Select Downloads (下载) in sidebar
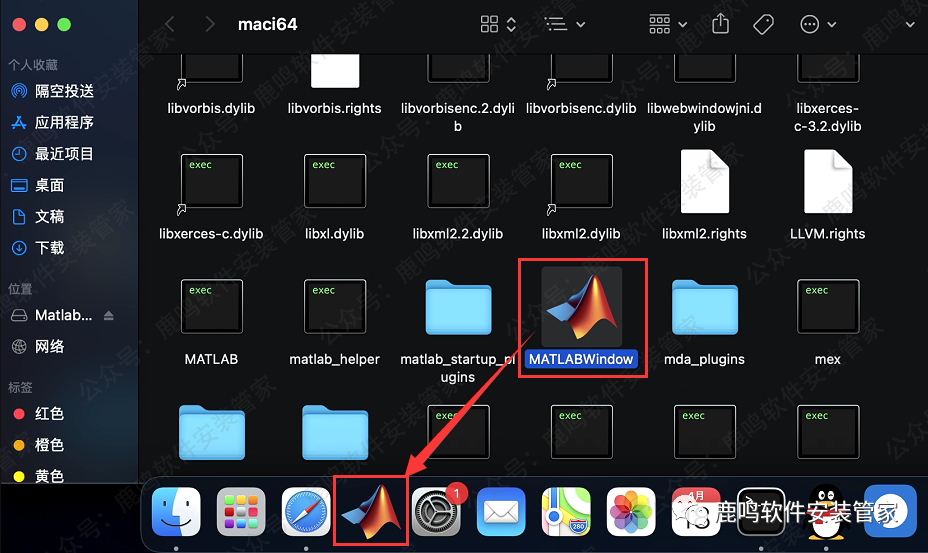The height and width of the screenshot is (553, 928). (49, 247)
